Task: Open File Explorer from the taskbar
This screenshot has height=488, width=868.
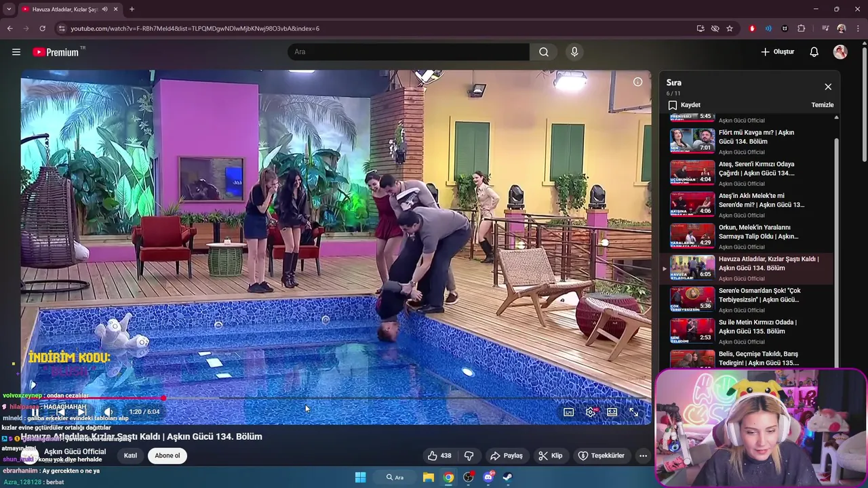Action: pyautogui.click(x=429, y=477)
